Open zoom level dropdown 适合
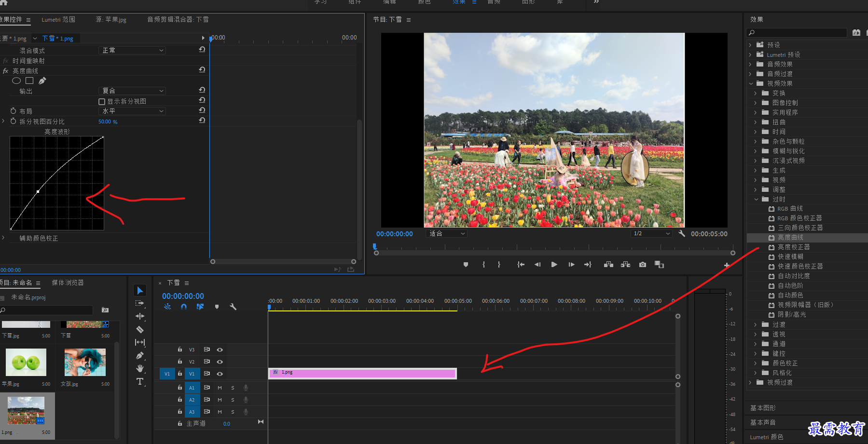Viewport: 868px width, 444px height. pyautogui.click(x=447, y=233)
